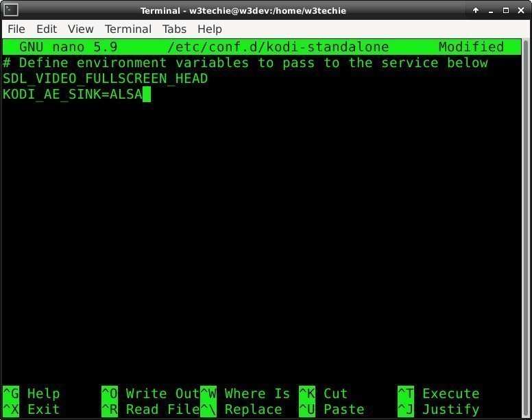This screenshot has width=532, height=420.
Task: Click the terminal vertical scrollbar
Action: pos(526,228)
